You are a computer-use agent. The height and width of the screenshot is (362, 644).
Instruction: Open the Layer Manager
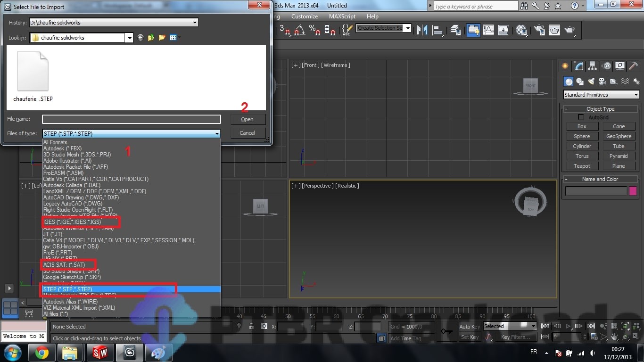(x=455, y=30)
